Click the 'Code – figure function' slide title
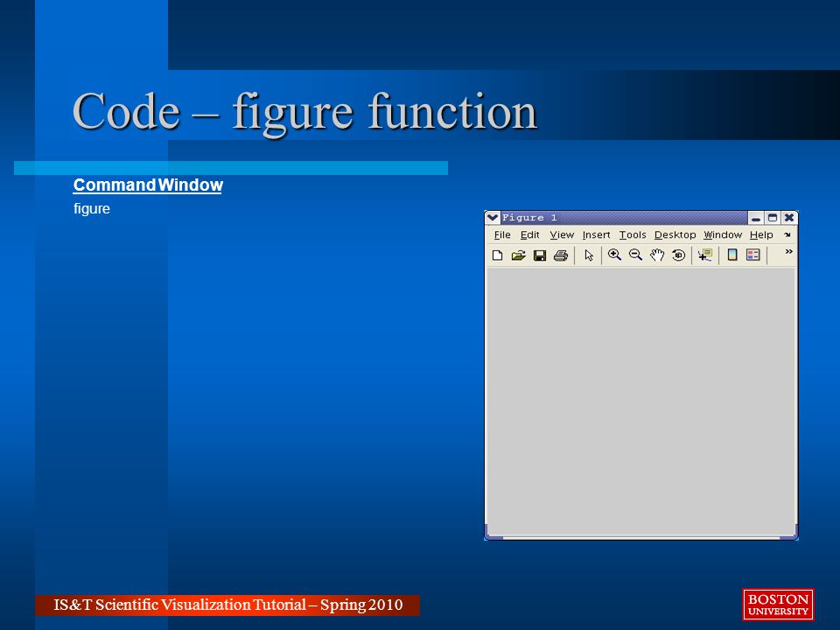Image resolution: width=840 pixels, height=630 pixels. click(304, 113)
